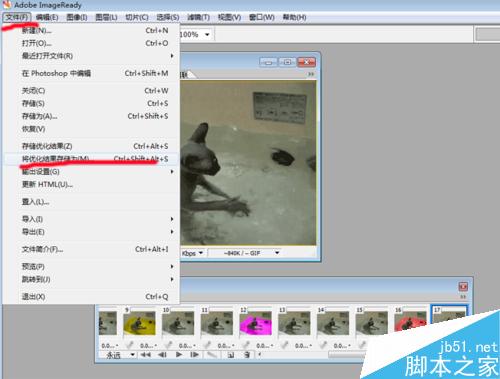Select animation frame 11 thumbnail
The image size is (500, 379).
(x=217, y=323)
